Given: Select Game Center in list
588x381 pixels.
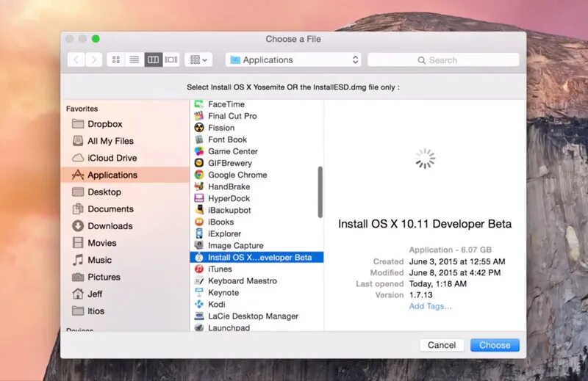Looking at the screenshot, I should click(x=257, y=151).
